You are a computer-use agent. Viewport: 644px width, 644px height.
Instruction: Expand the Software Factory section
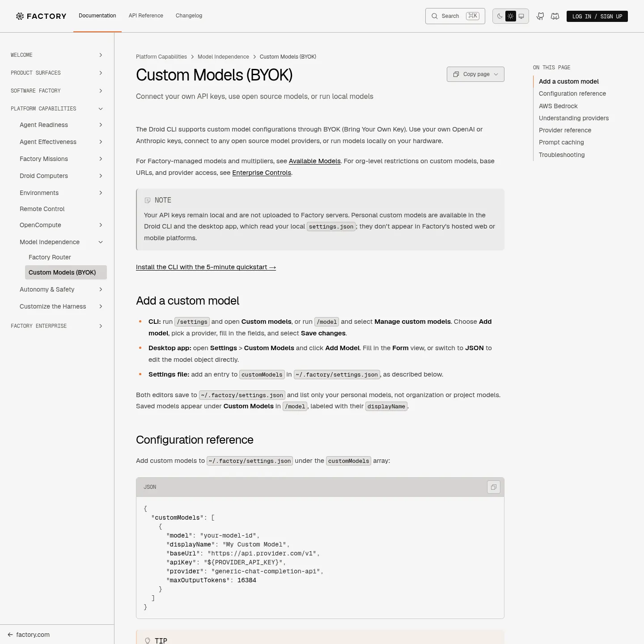pyautogui.click(x=57, y=91)
